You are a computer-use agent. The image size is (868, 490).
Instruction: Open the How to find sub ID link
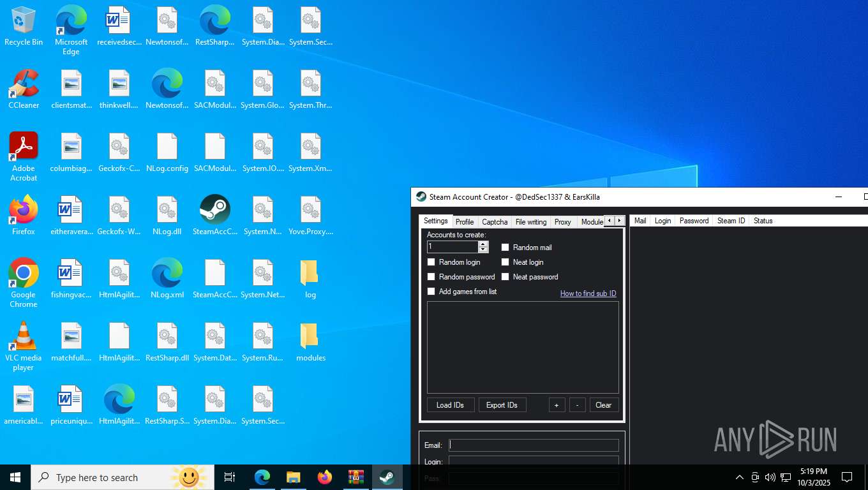coord(588,293)
